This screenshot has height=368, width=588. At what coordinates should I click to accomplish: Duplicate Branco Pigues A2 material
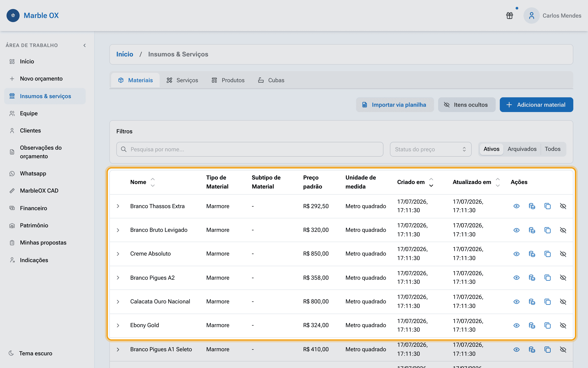[x=547, y=278]
